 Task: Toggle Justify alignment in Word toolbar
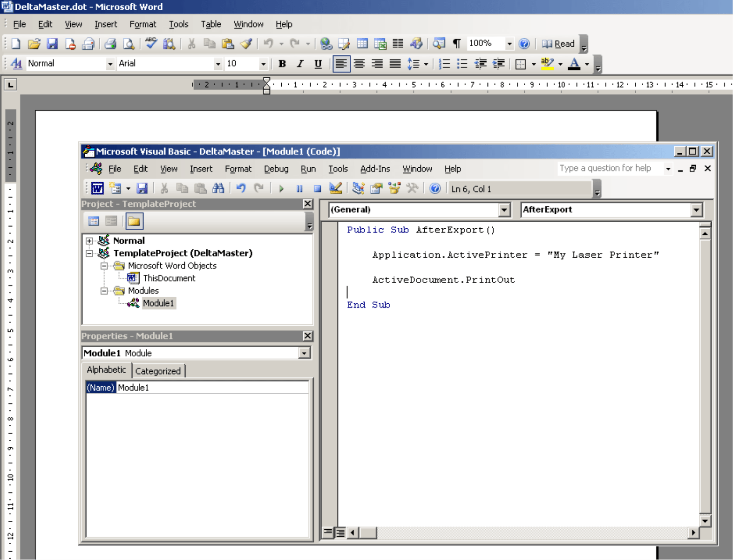(x=395, y=64)
